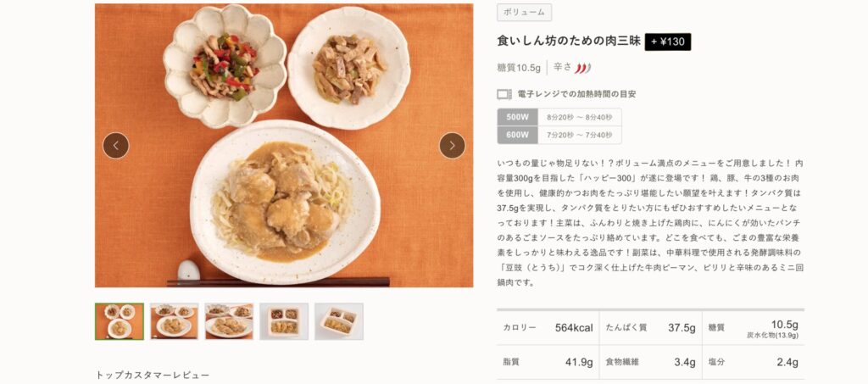Select the 600W heating time row

pos(559,135)
